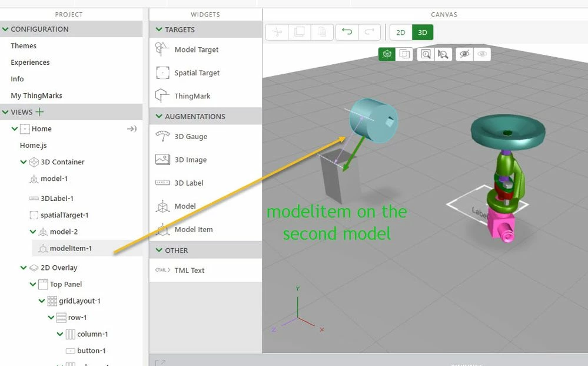Click the Redo arrow icon
The height and width of the screenshot is (366, 588).
pyautogui.click(x=370, y=32)
